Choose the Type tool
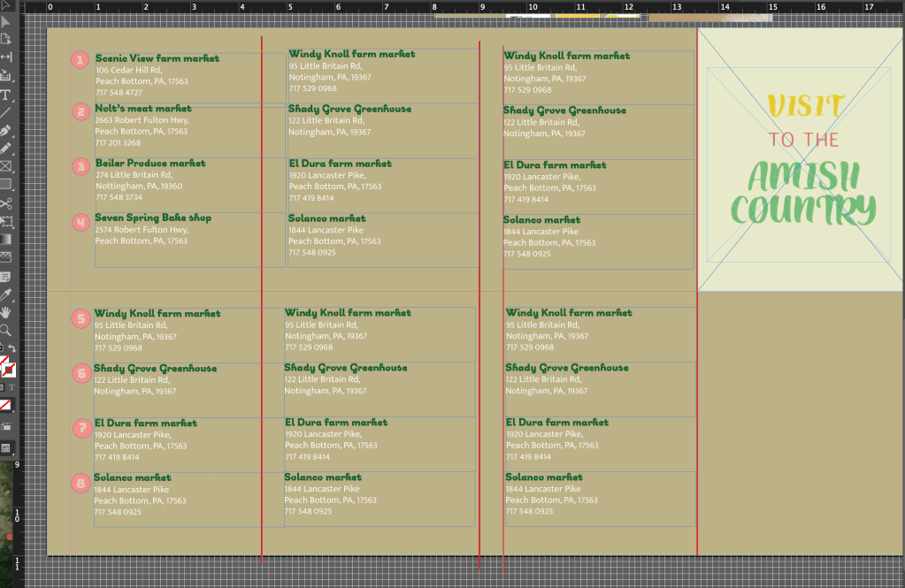The height and width of the screenshot is (588, 905). click(5, 95)
